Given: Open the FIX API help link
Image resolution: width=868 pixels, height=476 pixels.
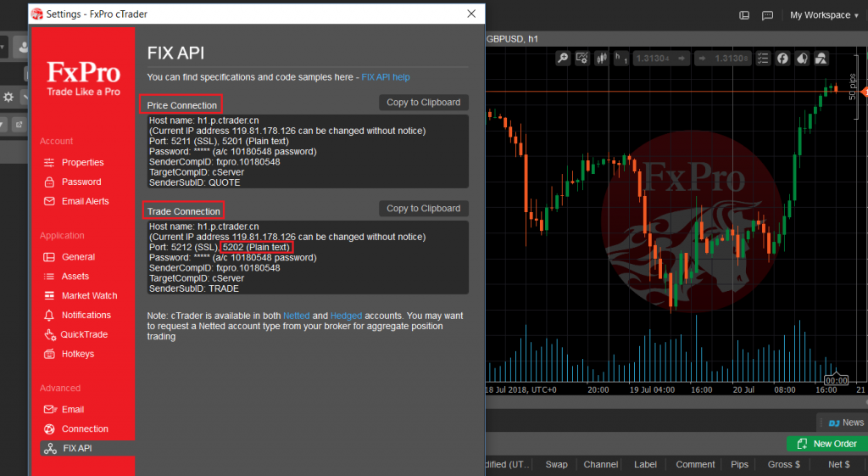Looking at the screenshot, I should [386, 77].
